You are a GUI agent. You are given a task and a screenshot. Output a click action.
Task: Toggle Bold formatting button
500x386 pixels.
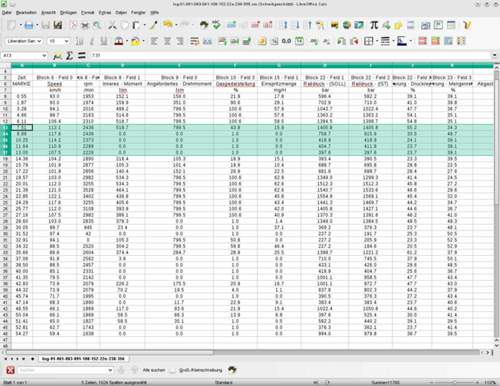coord(79,41)
